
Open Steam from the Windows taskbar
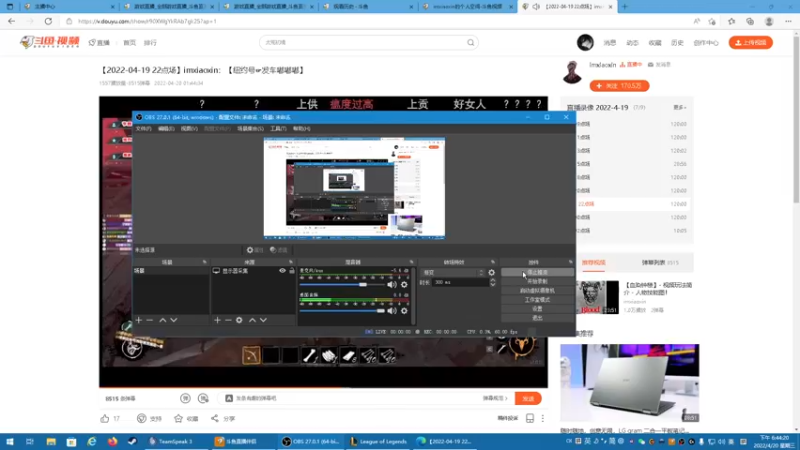coord(132,442)
